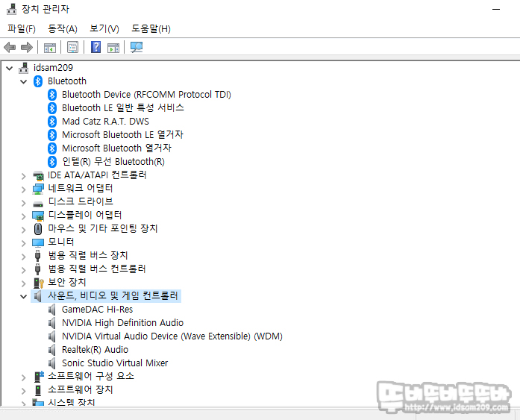Select Sonic Studio Virtual Mixer
The width and height of the screenshot is (520, 420).
click(115, 363)
